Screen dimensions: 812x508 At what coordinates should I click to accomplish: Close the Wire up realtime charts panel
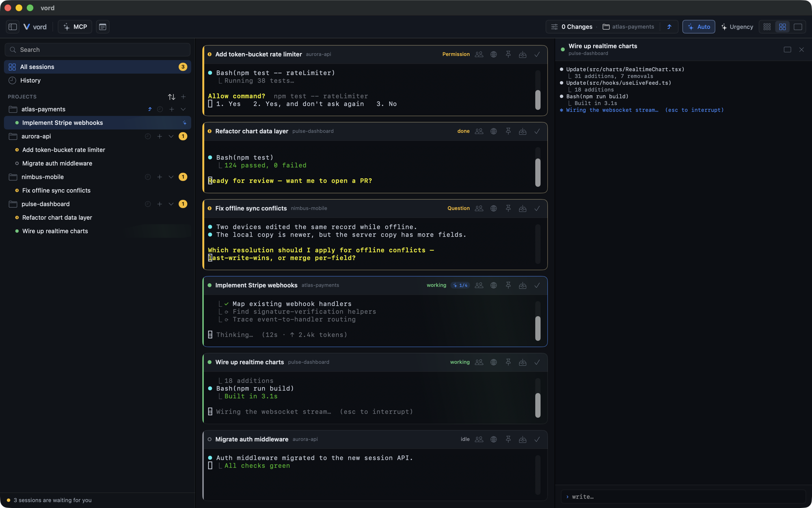click(x=801, y=50)
